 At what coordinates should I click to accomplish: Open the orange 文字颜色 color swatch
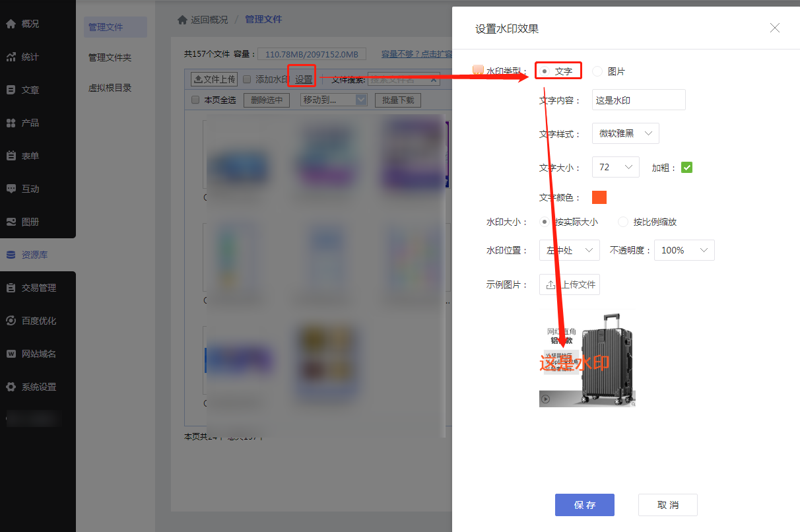tap(599, 197)
